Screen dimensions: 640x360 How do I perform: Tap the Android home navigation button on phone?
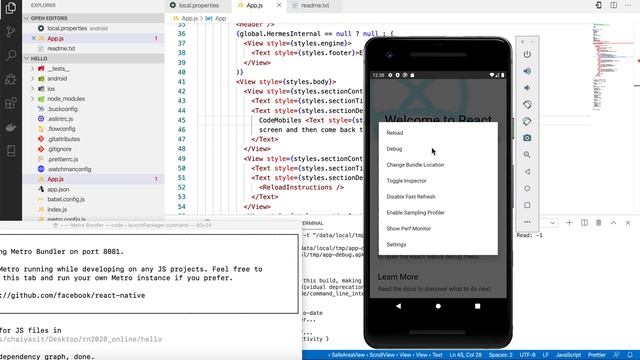(x=438, y=306)
